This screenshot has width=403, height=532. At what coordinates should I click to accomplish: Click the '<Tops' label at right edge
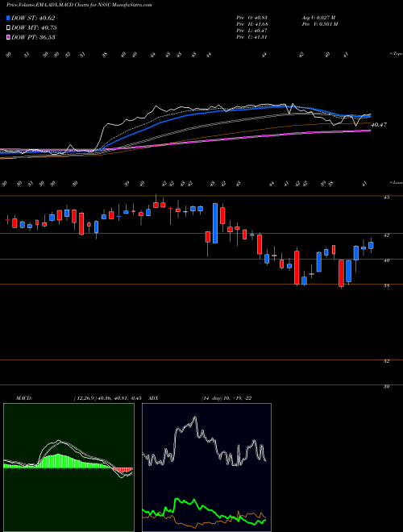396,54
